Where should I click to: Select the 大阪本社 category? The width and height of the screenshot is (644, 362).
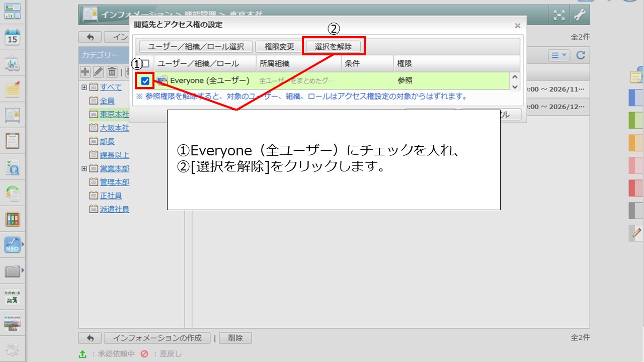pos(115,128)
